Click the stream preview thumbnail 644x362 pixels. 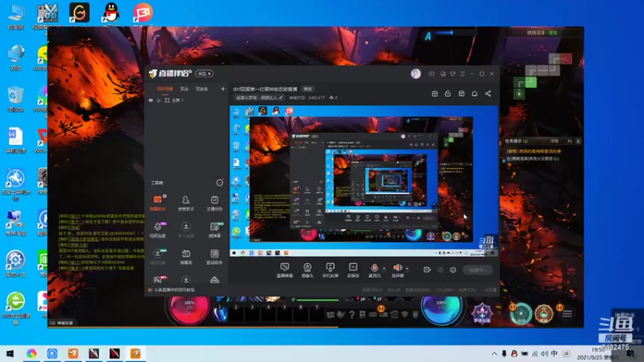click(x=365, y=182)
